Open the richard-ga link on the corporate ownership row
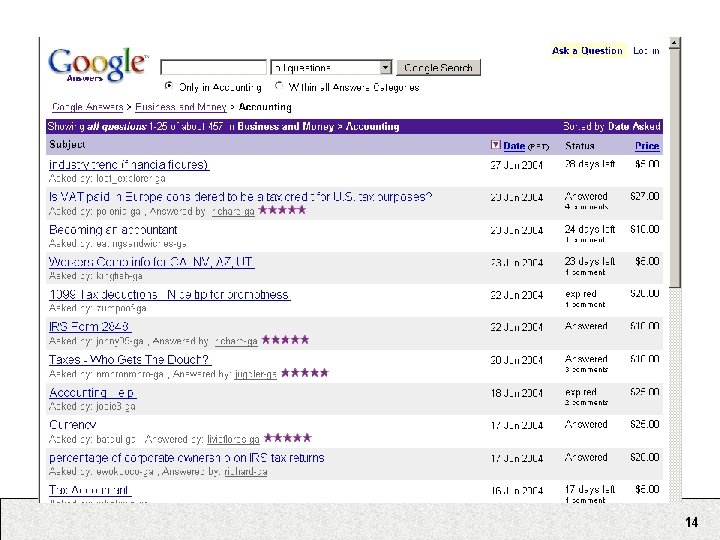Viewport: 720px width, 540px height. [246, 472]
